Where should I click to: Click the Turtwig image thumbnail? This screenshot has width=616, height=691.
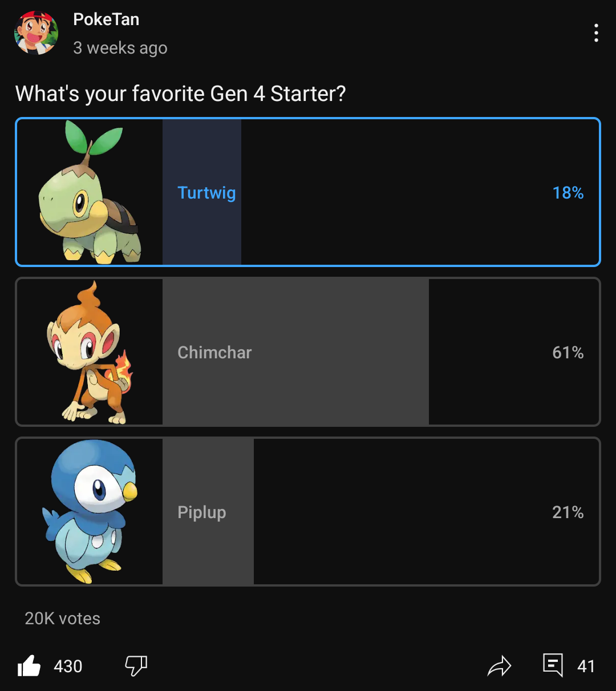click(x=90, y=192)
